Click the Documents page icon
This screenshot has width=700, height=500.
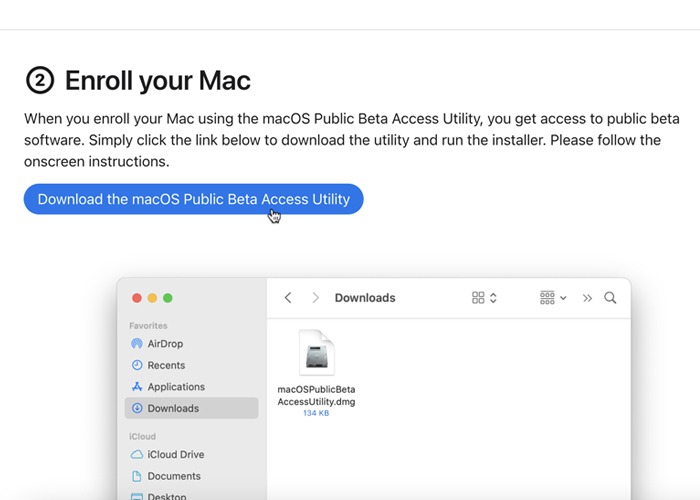click(x=137, y=476)
